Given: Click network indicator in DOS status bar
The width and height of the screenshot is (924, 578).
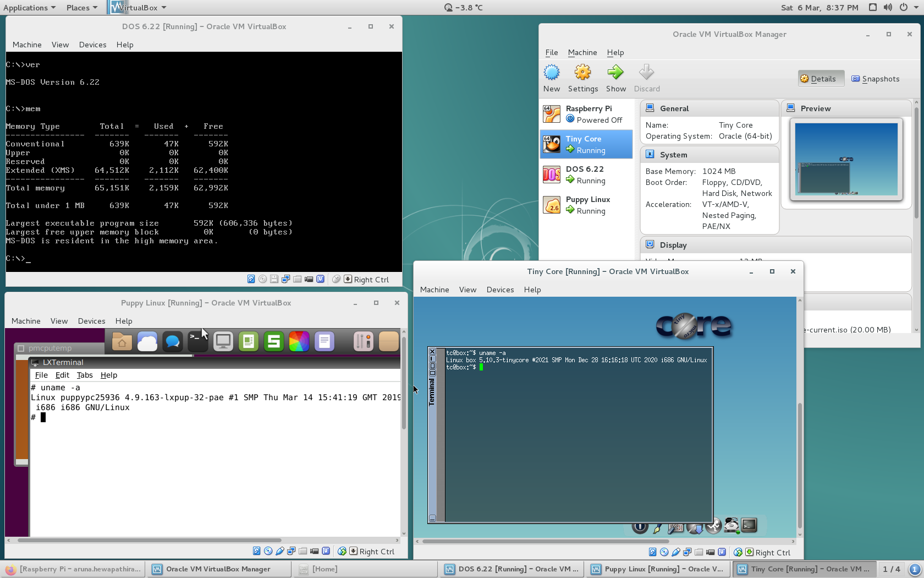Looking at the screenshot, I should (x=285, y=279).
